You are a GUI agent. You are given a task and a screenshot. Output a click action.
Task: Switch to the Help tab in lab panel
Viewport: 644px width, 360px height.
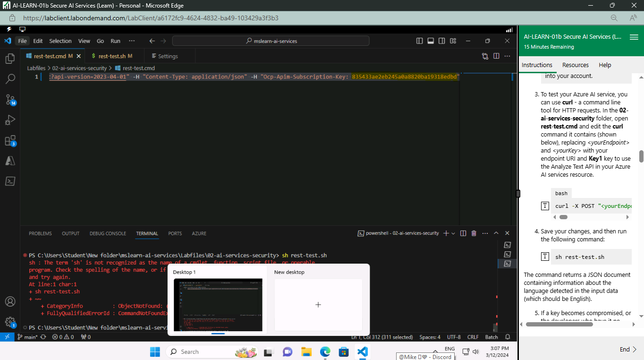(605, 65)
